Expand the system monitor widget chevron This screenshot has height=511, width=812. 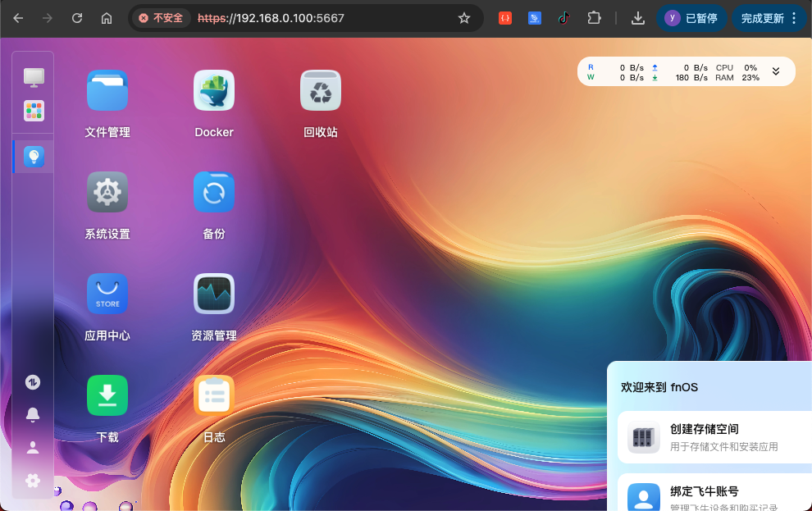point(776,71)
